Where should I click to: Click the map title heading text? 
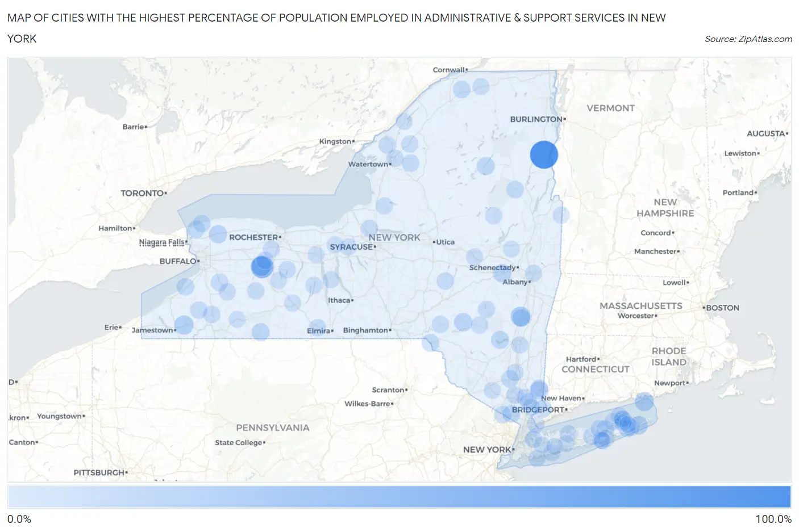(336, 28)
